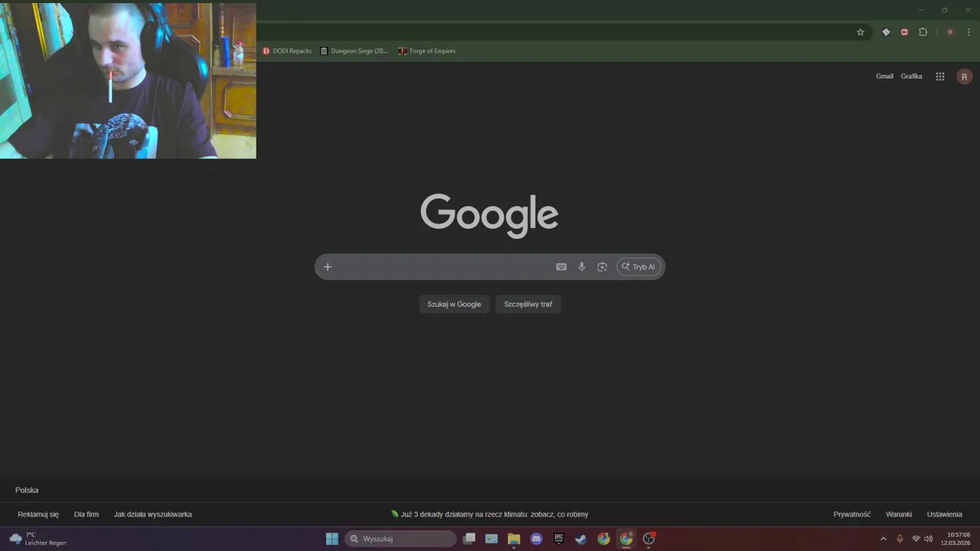The width and height of the screenshot is (980, 551).
Task: Open the red fast-forward extension icon
Action: tap(904, 32)
